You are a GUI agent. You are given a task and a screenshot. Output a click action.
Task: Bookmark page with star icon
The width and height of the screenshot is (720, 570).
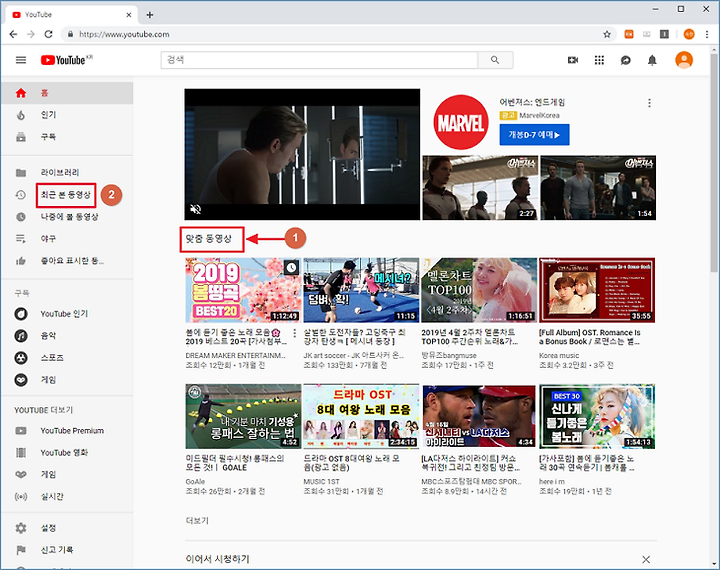pyautogui.click(x=607, y=34)
